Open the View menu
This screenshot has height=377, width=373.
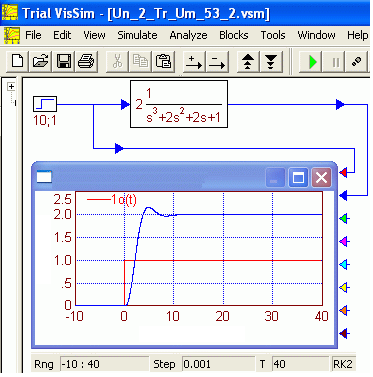point(94,35)
